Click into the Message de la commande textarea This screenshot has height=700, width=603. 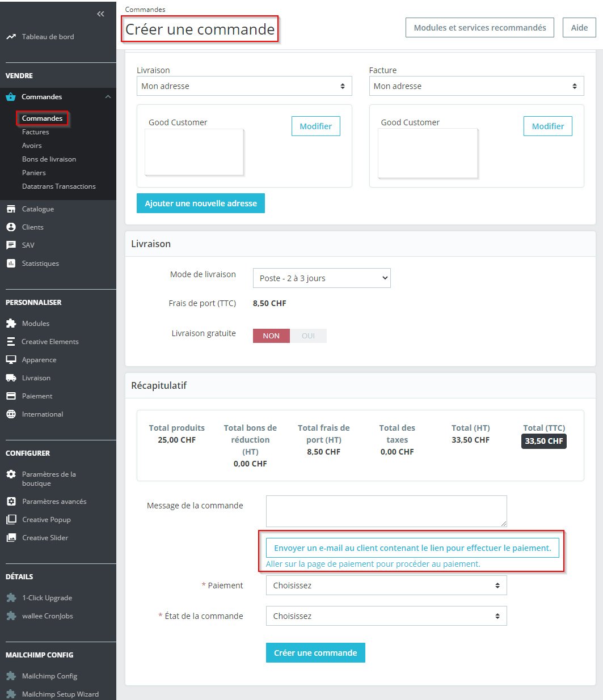click(386, 511)
